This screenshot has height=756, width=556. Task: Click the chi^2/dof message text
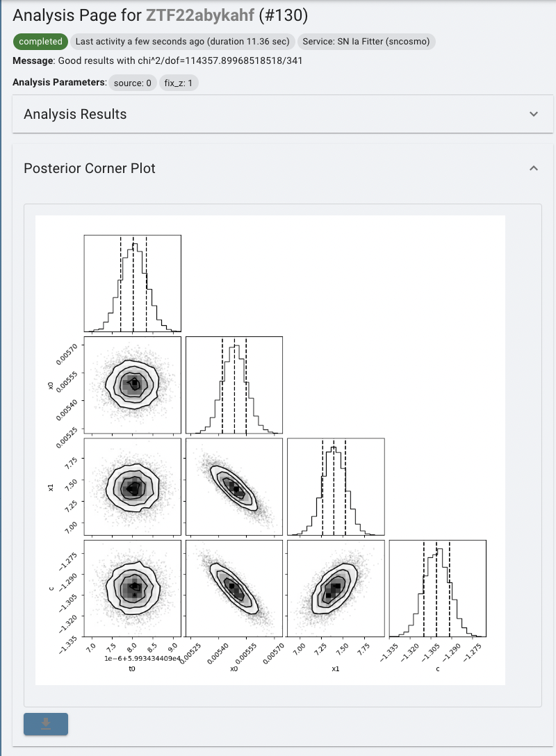point(180,61)
